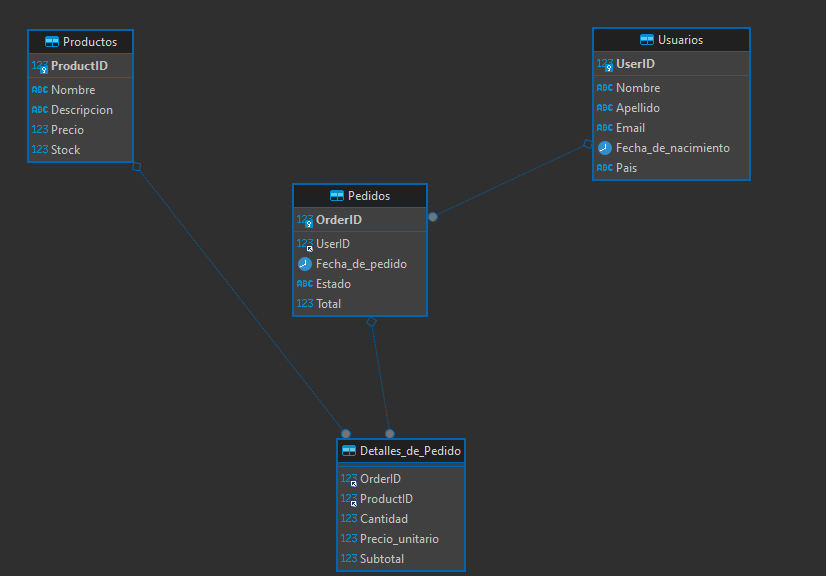Select the Precio column in Productos
This screenshot has width=826, height=576.
coord(67,130)
